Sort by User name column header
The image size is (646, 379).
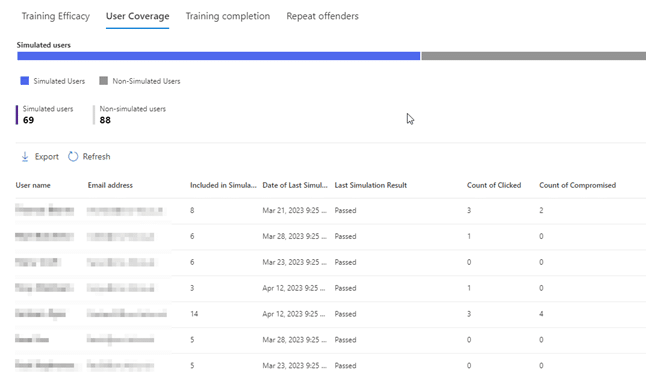33,185
